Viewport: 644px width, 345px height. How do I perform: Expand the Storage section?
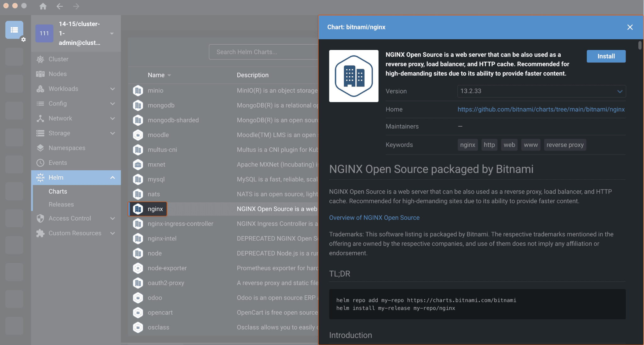point(113,133)
